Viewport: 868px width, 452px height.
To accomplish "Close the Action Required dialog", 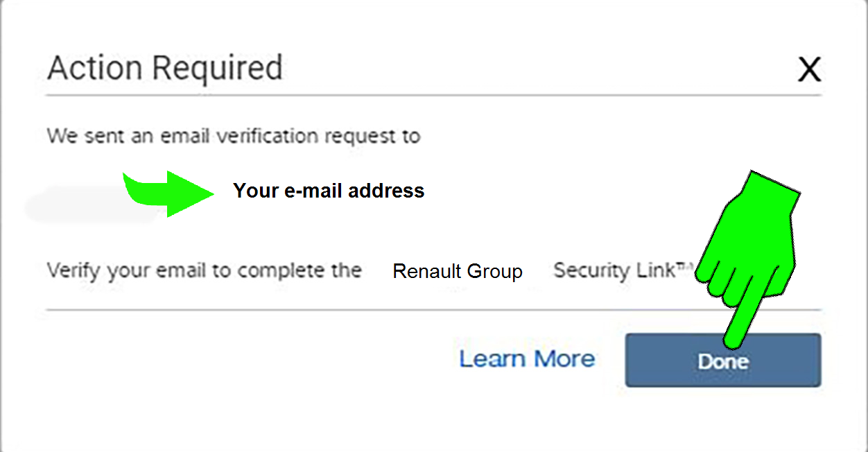I will pos(809,70).
